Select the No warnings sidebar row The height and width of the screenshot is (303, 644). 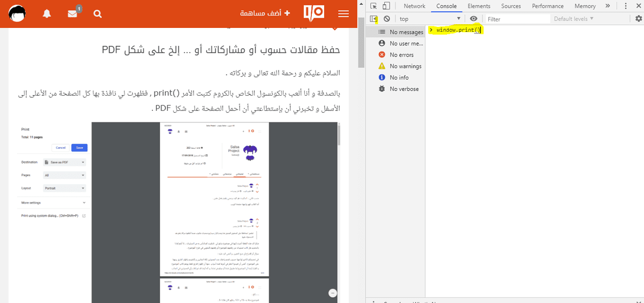(x=396, y=66)
